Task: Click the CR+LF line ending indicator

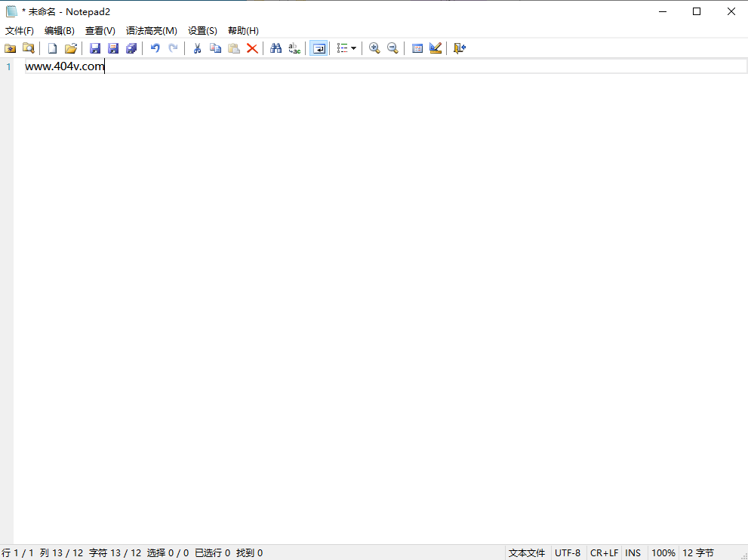Action: [x=604, y=552]
